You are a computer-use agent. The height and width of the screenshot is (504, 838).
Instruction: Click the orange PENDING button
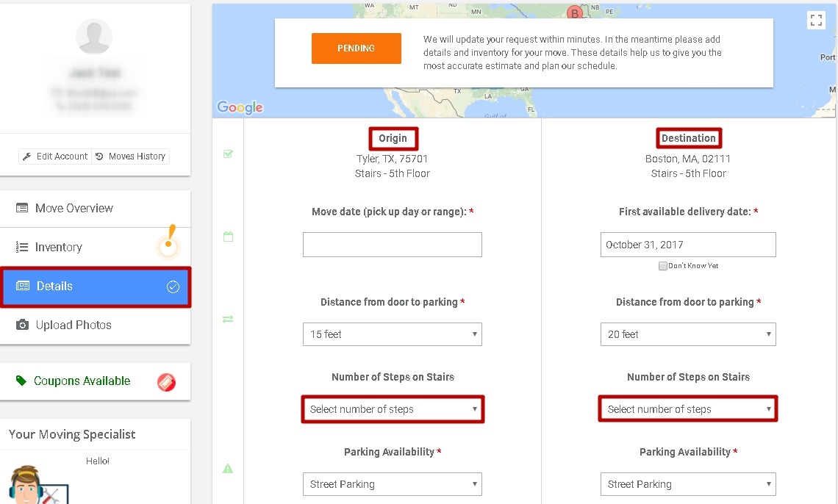coord(357,48)
